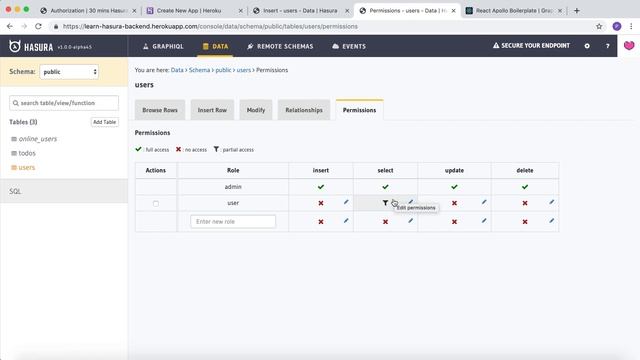Click admin delete full-access checkmark

click(525, 187)
